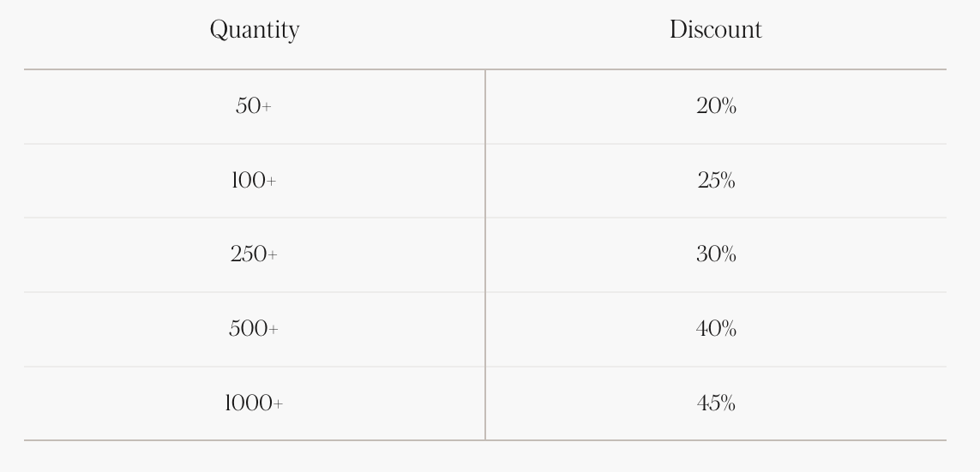The width and height of the screenshot is (980, 472).
Task: Click the row divider between 50+ and 100+
Action: 255,144
